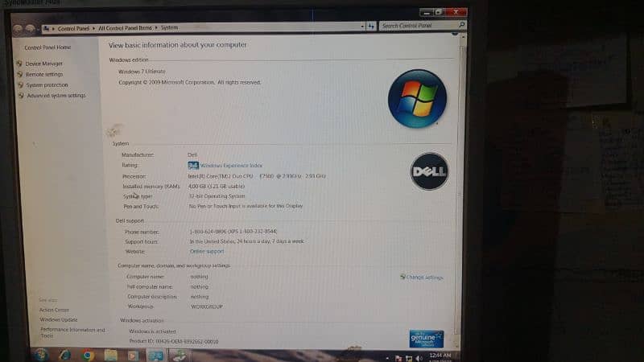Image resolution: width=644 pixels, height=362 pixels.
Task: Minimize the System window
Action: (x=426, y=13)
